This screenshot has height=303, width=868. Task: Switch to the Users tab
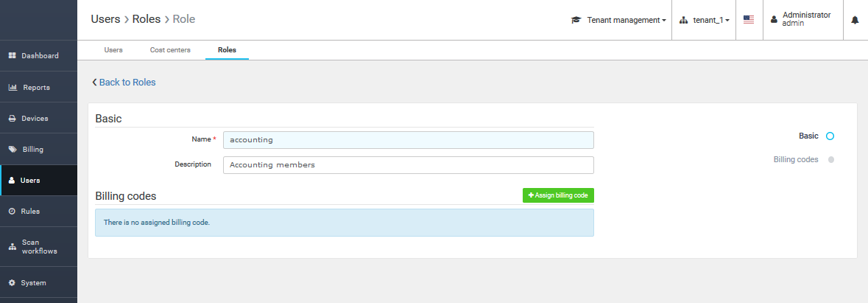pyautogui.click(x=113, y=50)
